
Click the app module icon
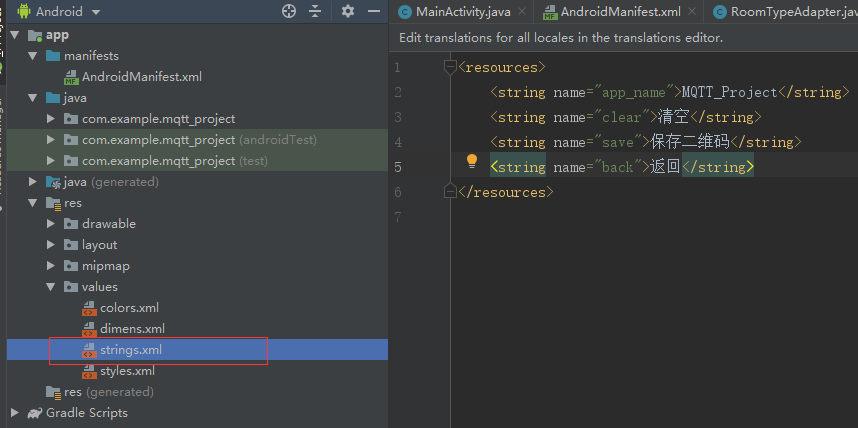click(35, 36)
